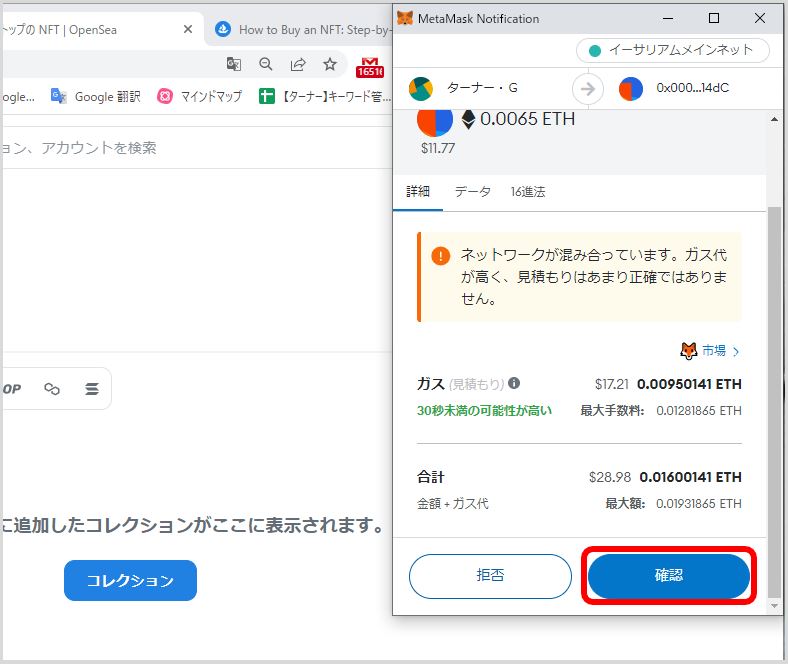Viewport: 788px width, 664px height.
Task: Click the chain link icon in OpenSea toolbar
Action: coord(52,389)
